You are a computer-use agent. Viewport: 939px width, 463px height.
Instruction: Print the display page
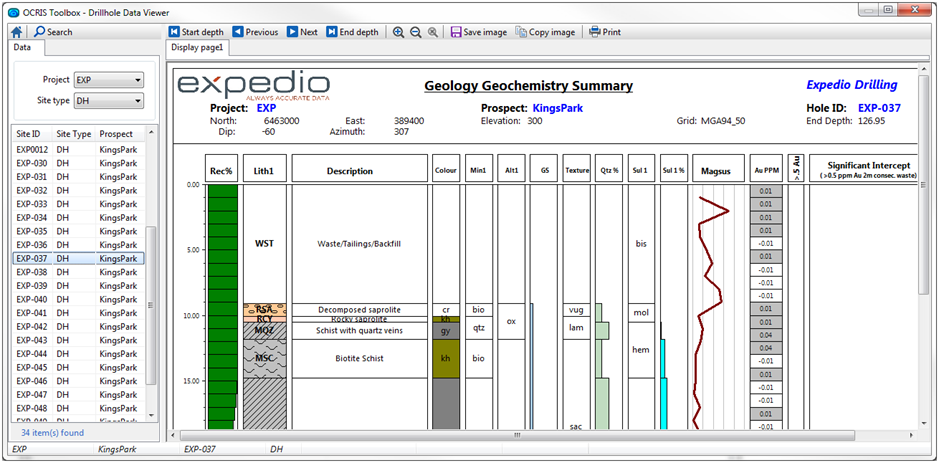tap(605, 32)
